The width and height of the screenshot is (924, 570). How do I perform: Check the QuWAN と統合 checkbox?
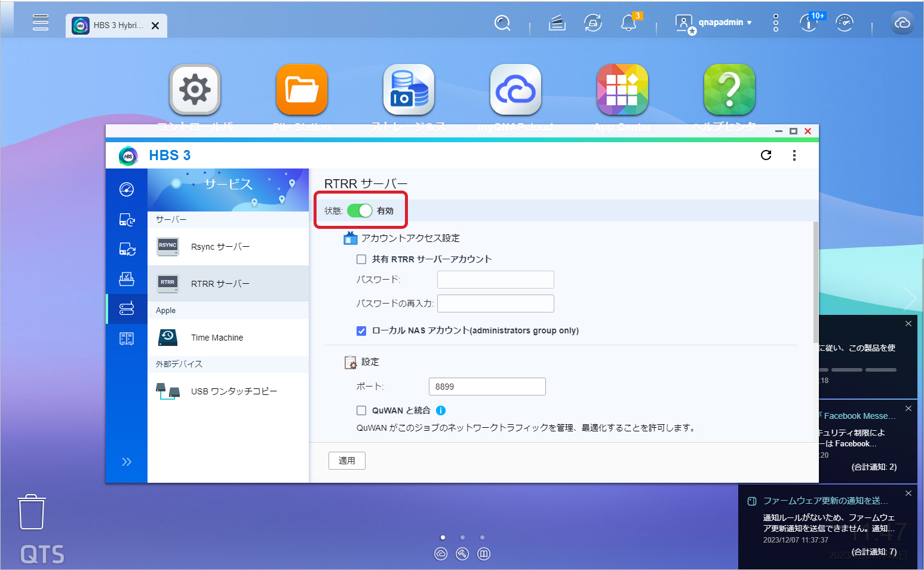pos(361,410)
